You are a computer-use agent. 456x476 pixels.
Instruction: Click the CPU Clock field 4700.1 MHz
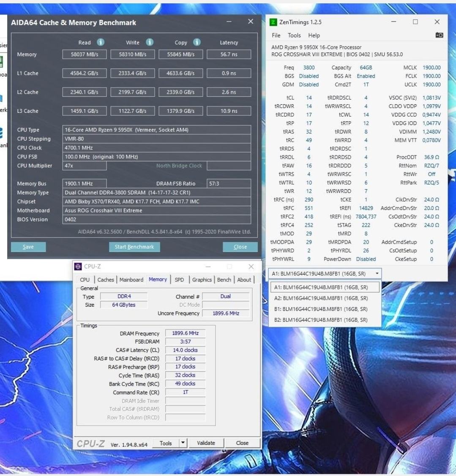click(157, 148)
